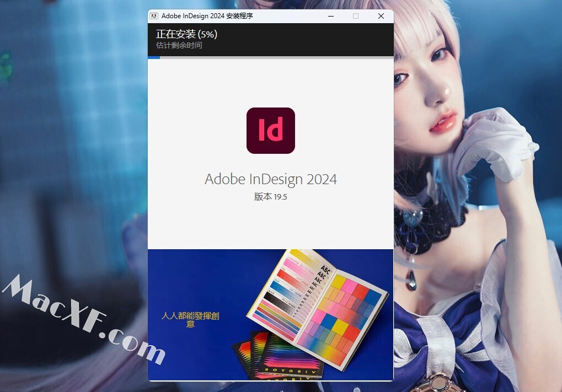Minimize the InDesign 2024 installer window
This screenshot has width=562, height=392.
[x=331, y=16]
